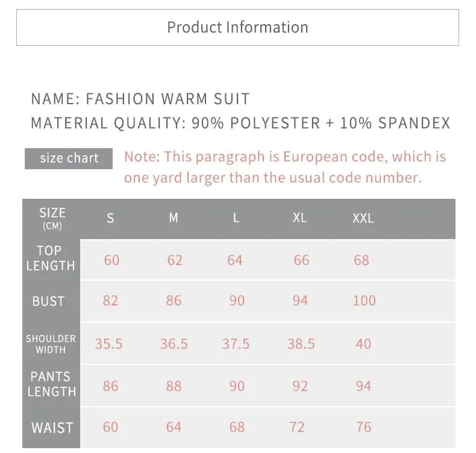Select the M size column header
Image resolution: width=476 pixels, height=453 pixels.
[174, 218]
